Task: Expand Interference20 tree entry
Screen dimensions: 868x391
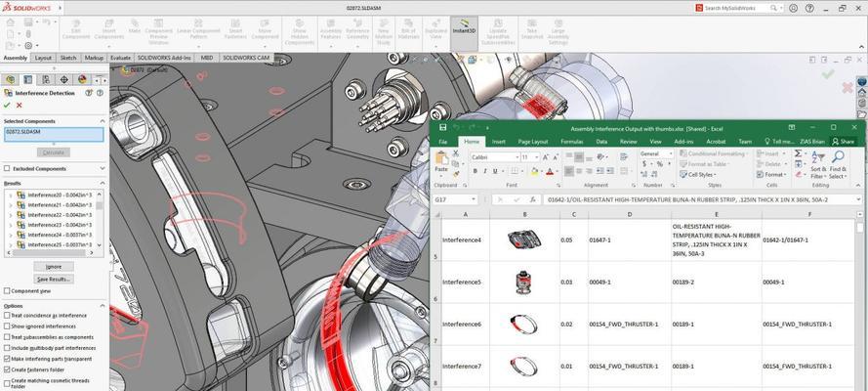Action: click(x=11, y=195)
